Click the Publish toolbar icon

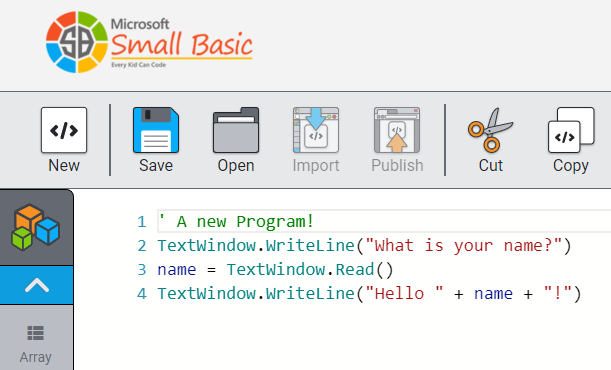pos(397,130)
